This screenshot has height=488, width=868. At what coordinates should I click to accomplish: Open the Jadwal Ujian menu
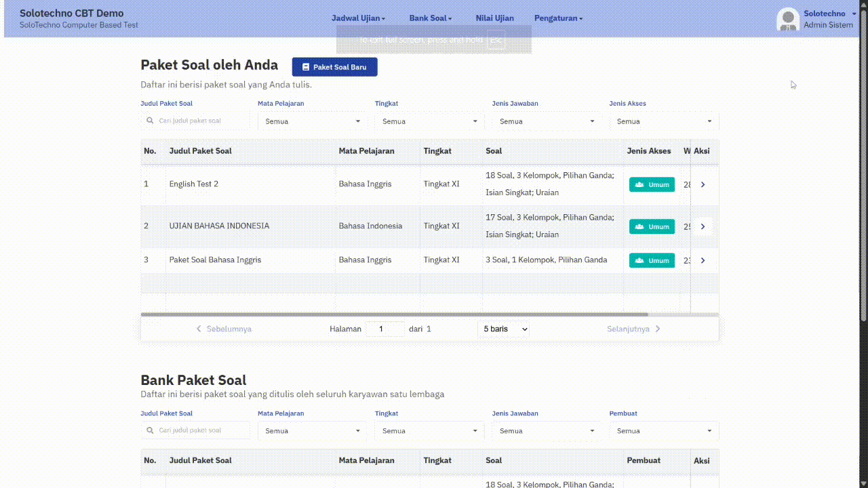358,18
